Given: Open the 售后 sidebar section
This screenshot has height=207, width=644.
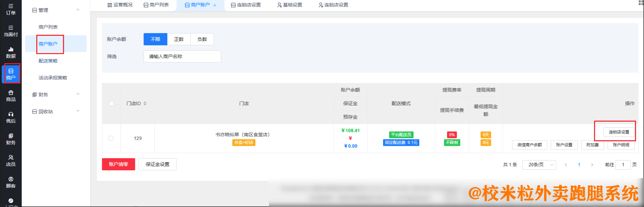Looking at the screenshot, I should (11, 117).
